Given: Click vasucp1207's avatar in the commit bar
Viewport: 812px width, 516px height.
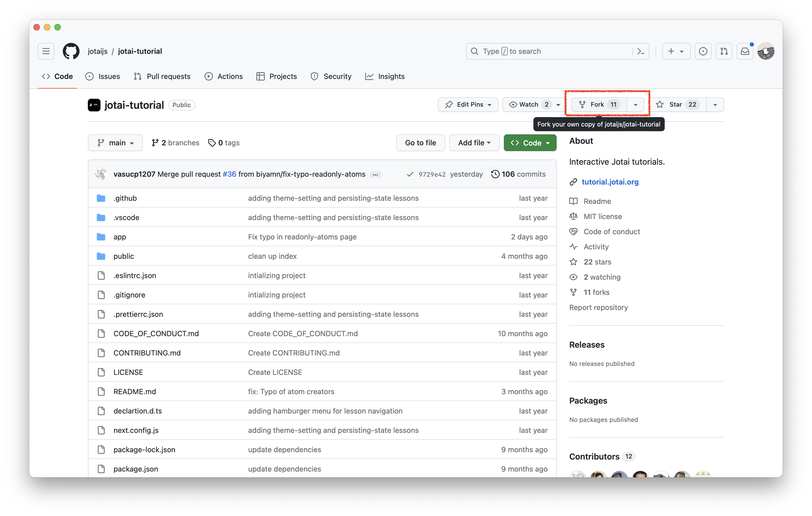Looking at the screenshot, I should pos(101,174).
